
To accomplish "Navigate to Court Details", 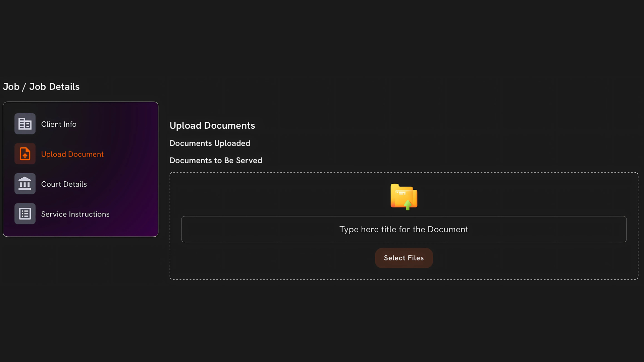I will [x=64, y=184].
